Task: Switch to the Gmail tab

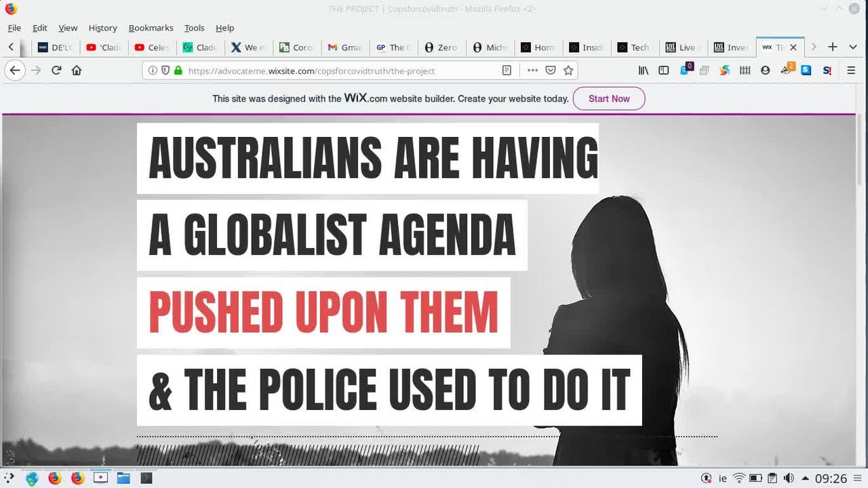Action: [344, 47]
